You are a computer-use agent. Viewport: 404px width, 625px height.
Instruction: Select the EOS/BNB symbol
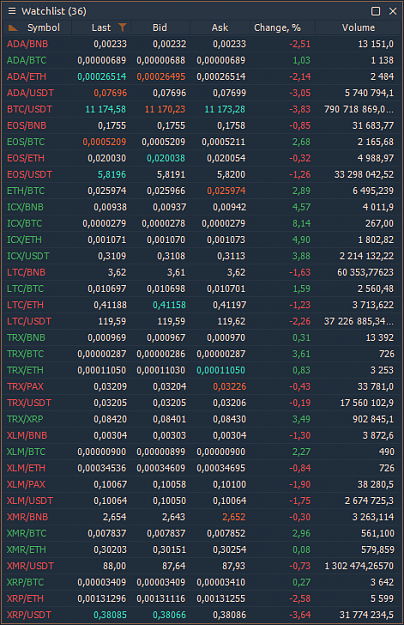26,126
